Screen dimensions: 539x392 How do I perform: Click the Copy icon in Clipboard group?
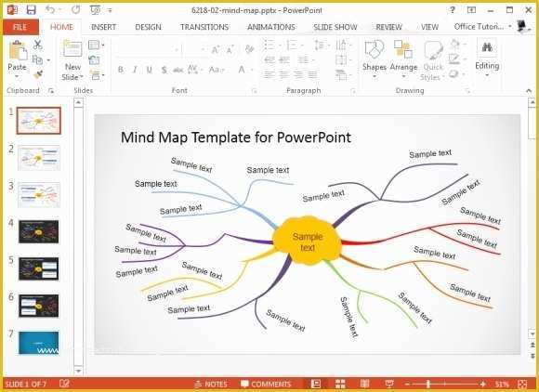coord(37,59)
